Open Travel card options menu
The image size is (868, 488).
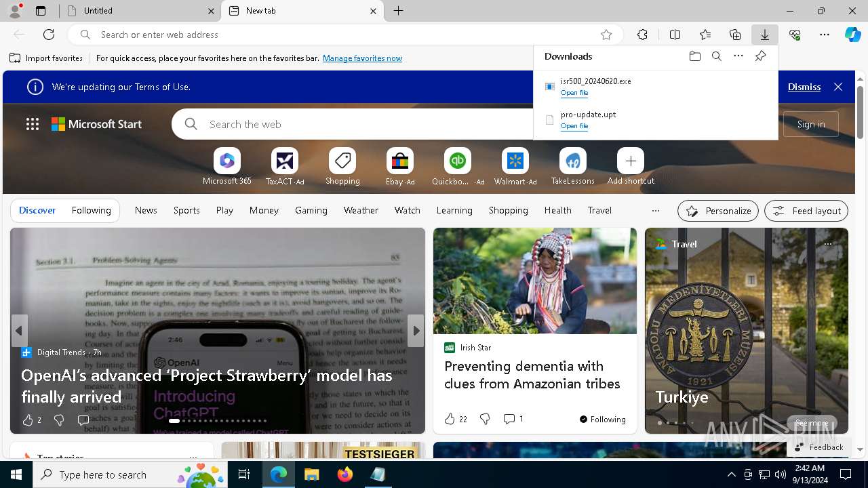[828, 243]
